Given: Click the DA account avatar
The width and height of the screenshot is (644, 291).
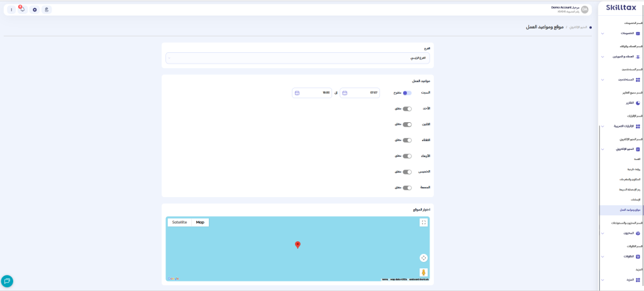Looking at the screenshot, I should click(x=585, y=9).
